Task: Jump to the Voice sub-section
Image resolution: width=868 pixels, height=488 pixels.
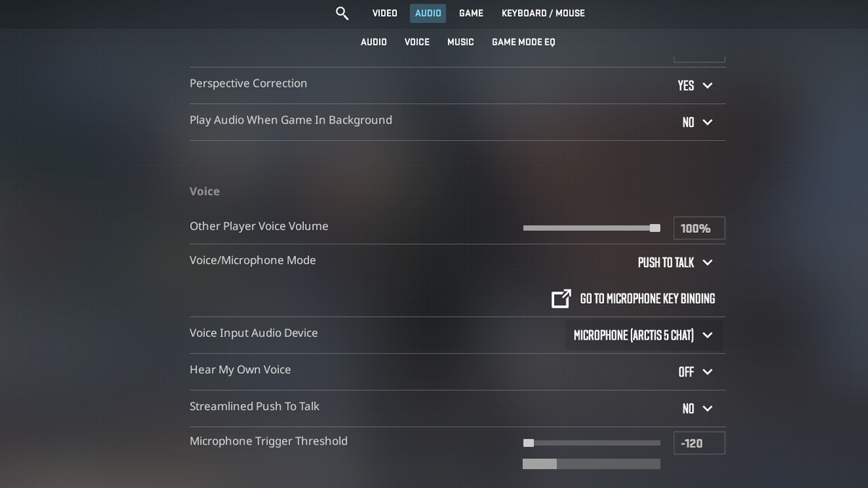Action: [417, 42]
